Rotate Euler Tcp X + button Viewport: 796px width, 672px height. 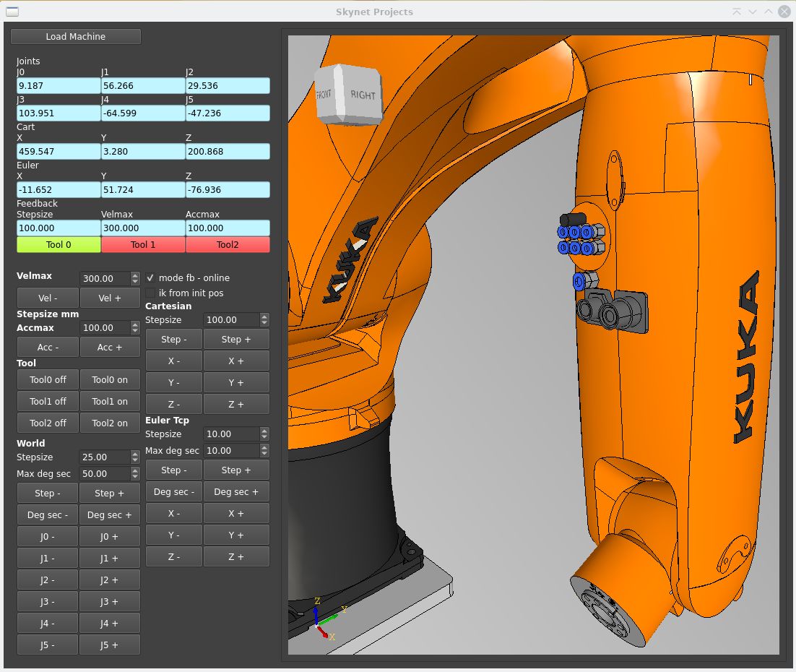click(236, 514)
